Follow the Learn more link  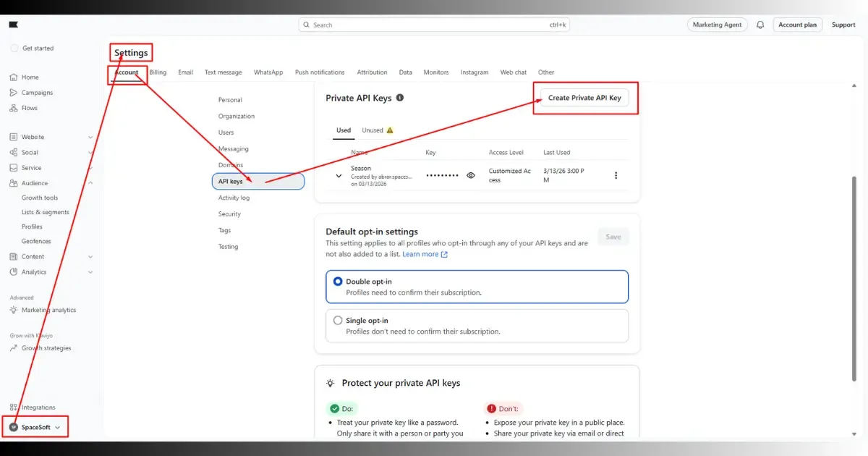[x=425, y=254]
